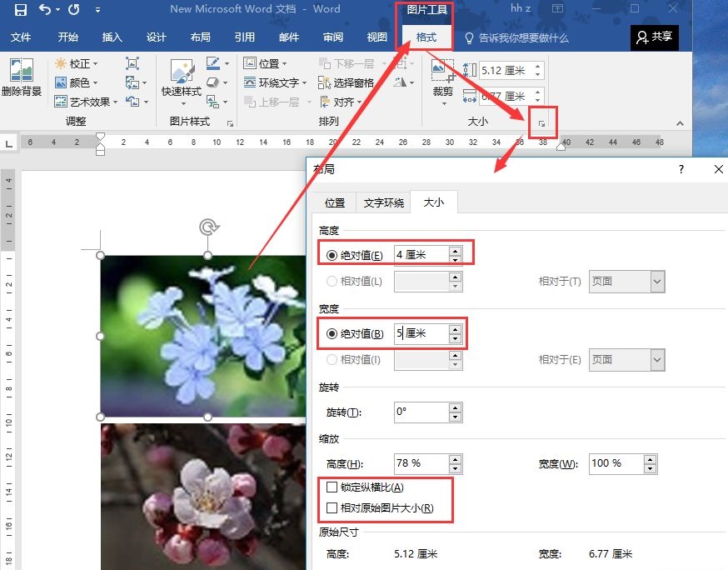This screenshot has height=570, width=728.
Task: Select 绝对值(E) radio under 高度
Action: tap(332, 255)
